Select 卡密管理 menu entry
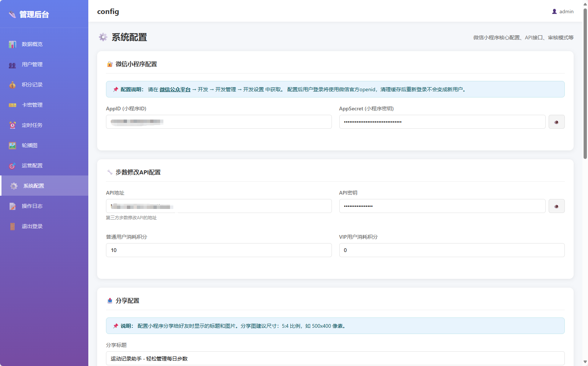The image size is (588, 366). tap(44, 105)
